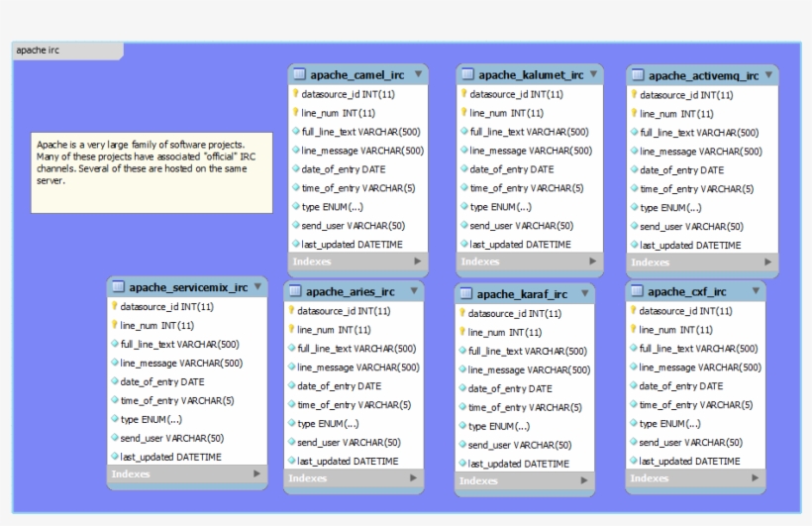Click send_user diamond icon in apache_karaf_irc
Screen dimensions: 812x526
(463, 444)
